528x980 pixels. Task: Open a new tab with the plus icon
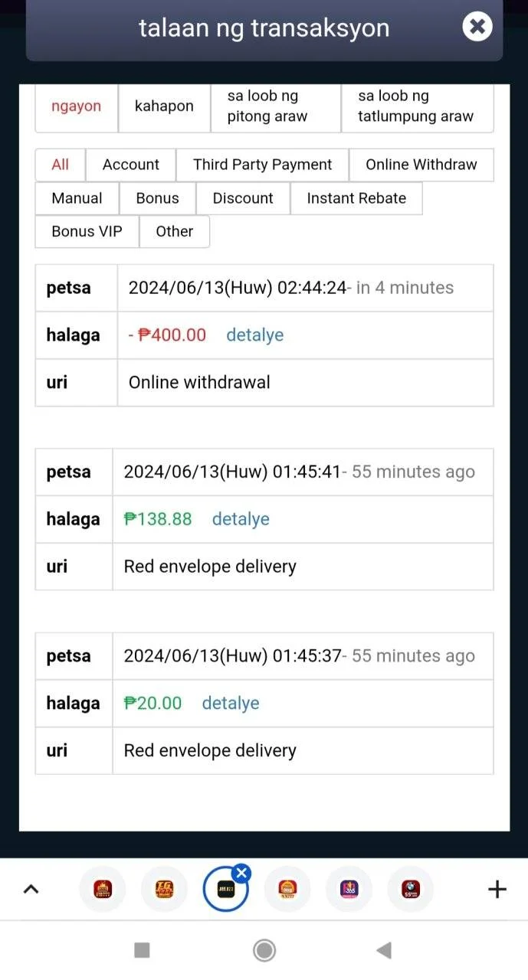tap(497, 889)
